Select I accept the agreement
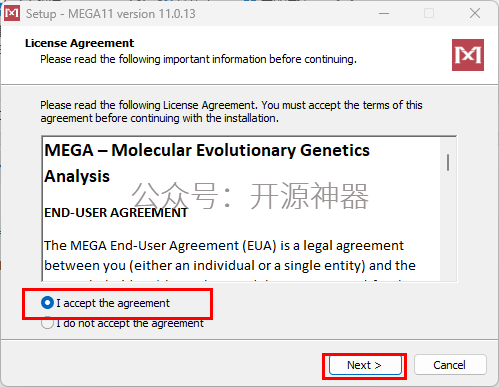Viewport: 499px width, 387px height. (105, 303)
